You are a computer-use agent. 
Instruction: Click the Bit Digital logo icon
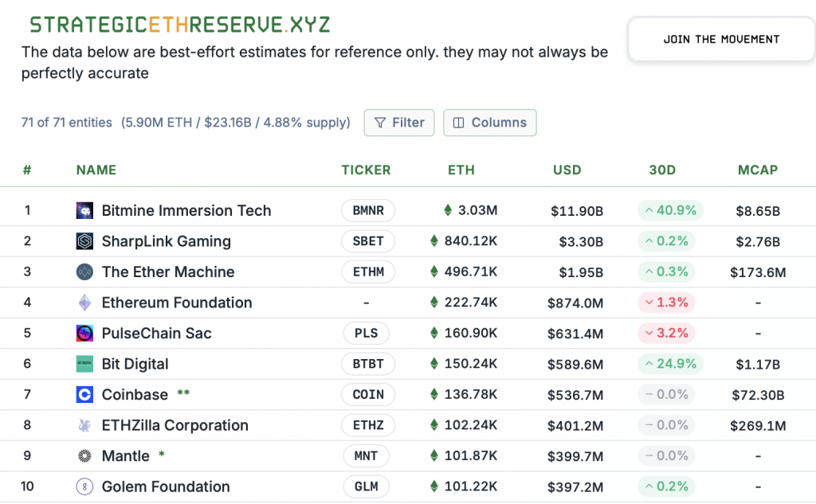point(84,364)
